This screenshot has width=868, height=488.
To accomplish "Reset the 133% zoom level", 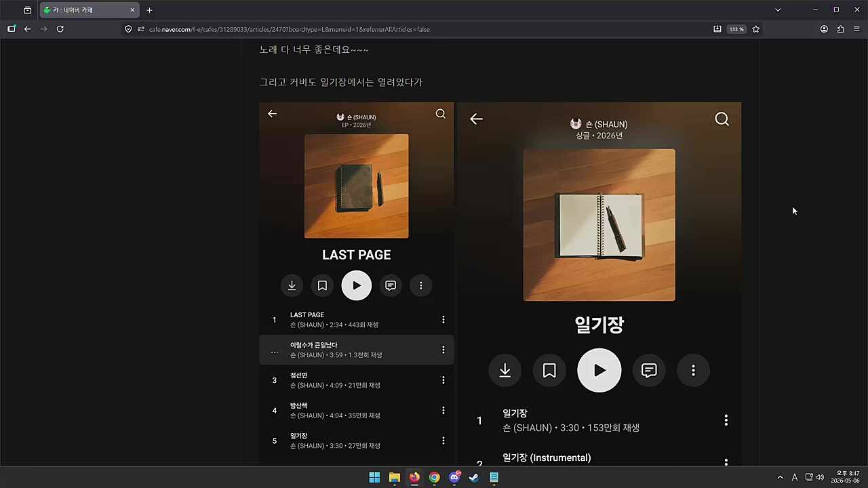I will (736, 29).
